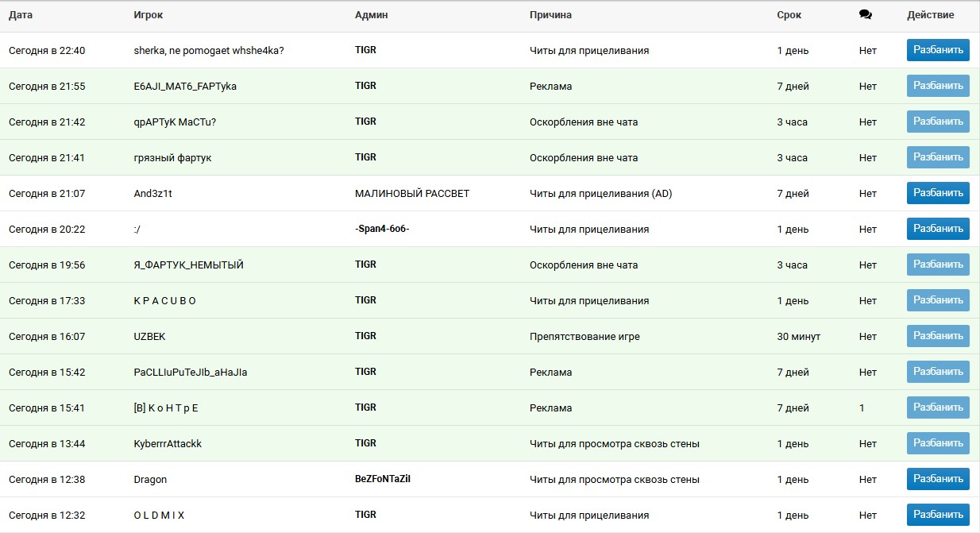Unban player And3z1t using Разбанить button
The height and width of the screenshot is (533, 980).
938,193
